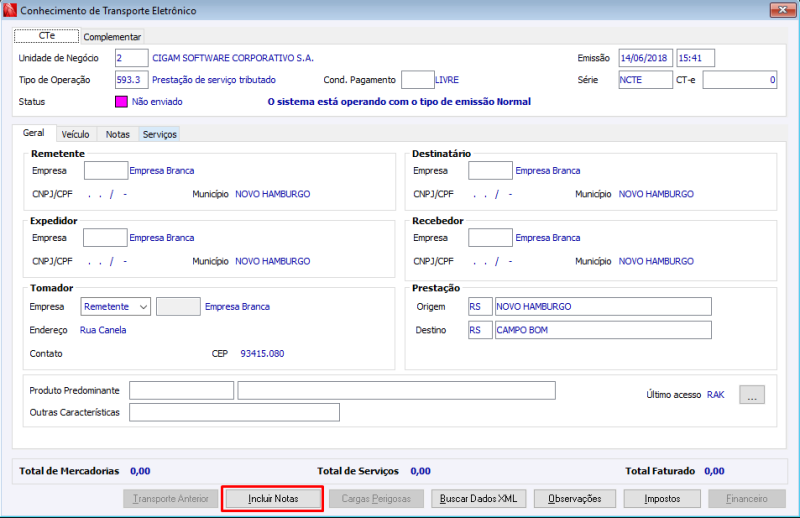Click the Incluir Notas button
The height and width of the screenshot is (518, 800).
pos(273,499)
